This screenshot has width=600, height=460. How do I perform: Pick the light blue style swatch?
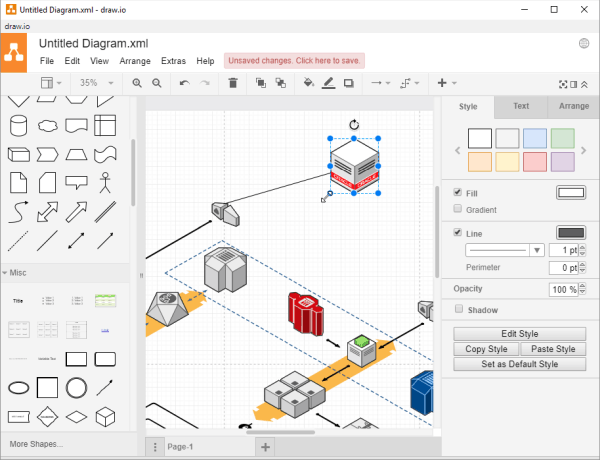pyautogui.click(x=535, y=138)
